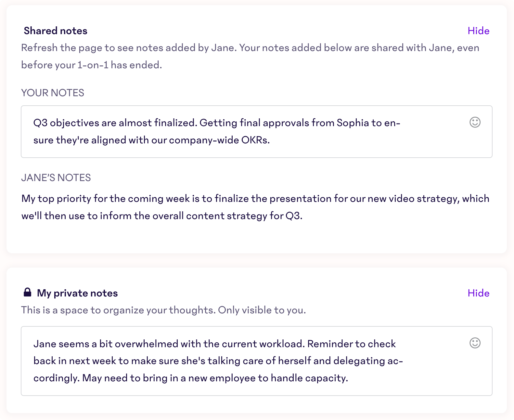Click the YOUR NOTES label

(53, 93)
